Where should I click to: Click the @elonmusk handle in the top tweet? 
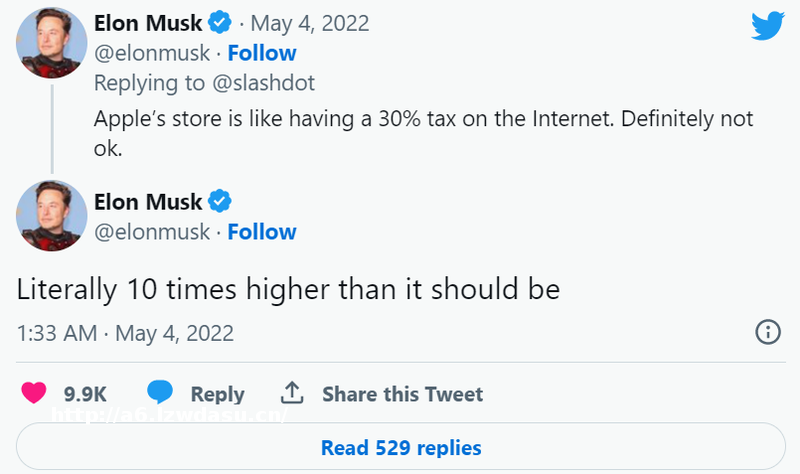[x=152, y=53]
